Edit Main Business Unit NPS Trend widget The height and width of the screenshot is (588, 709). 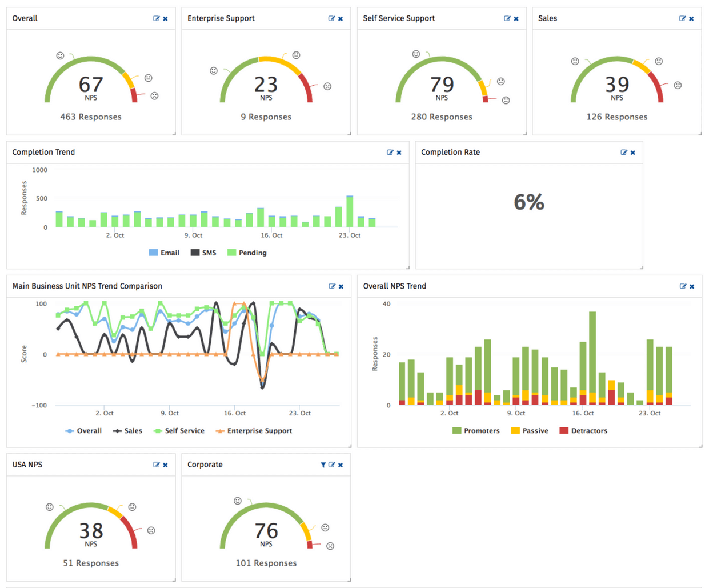click(x=333, y=286)
